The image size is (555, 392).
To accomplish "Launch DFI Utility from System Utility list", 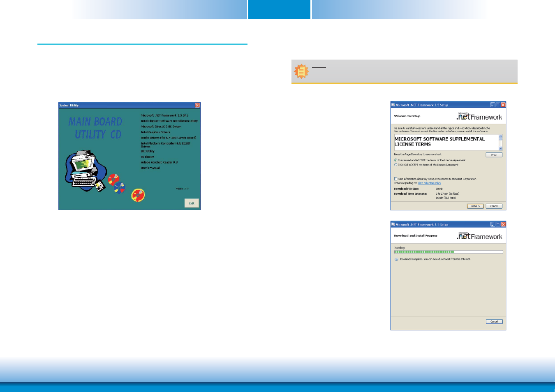I will click(148, 151).
